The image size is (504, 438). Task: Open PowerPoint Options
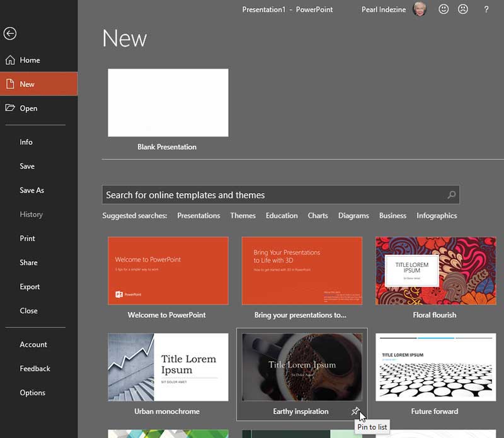(x=32, y=392)
